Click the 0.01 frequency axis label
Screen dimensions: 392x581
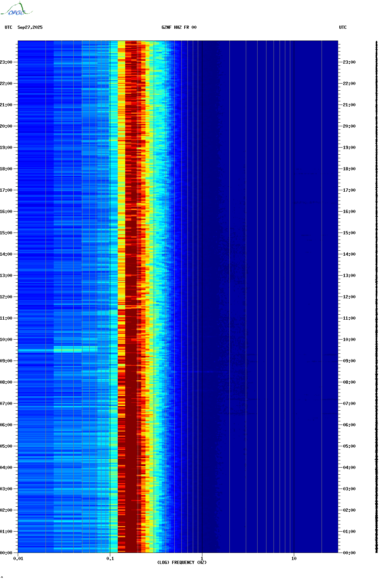point(18,559)
